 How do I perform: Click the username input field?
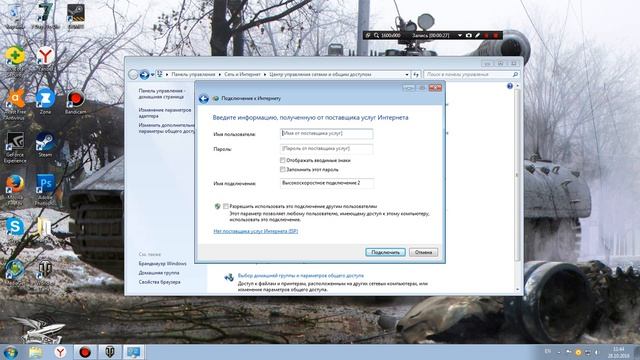[327, 133]
